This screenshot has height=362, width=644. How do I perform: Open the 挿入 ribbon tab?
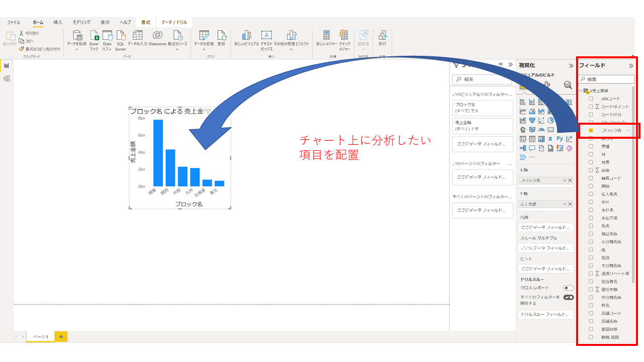coord(58,23)
